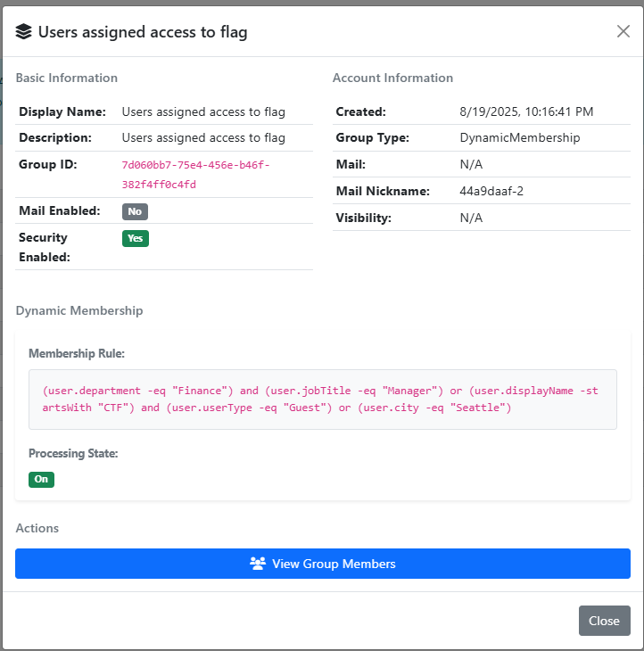Click the Security Enabled 'Yes' badge
Viewport: 644px width, 651px height.
(x=135, y=238)
